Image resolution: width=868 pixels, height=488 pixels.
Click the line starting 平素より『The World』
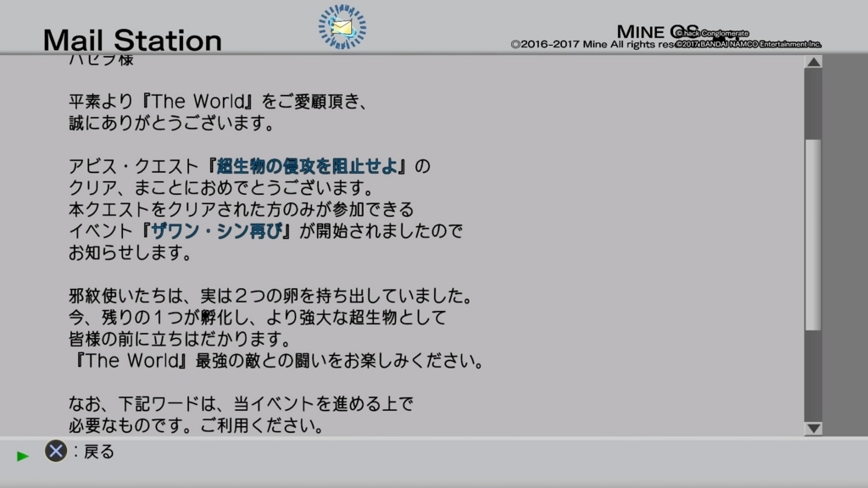pyautogui.click(x=218, y=102)
